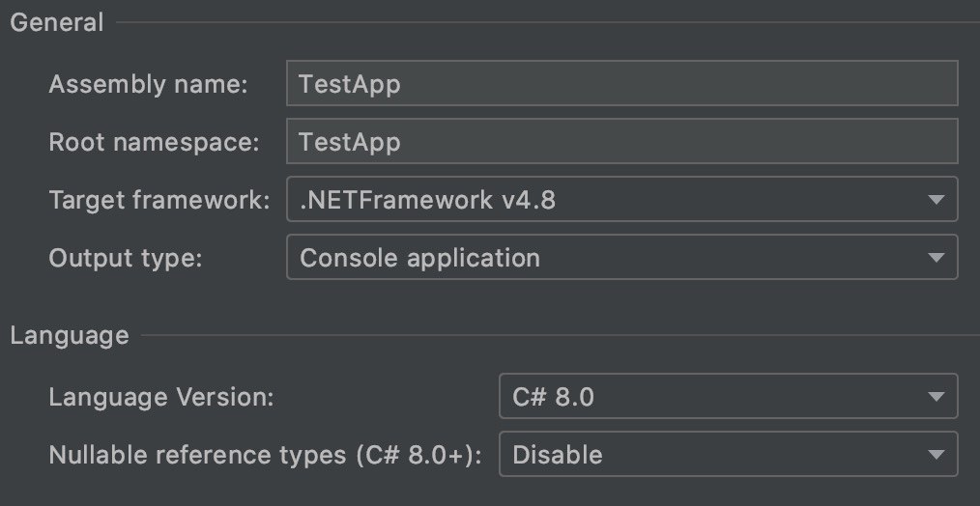Image resolution: width=980 pixels, height=506 pixels.
Task: Click the arrow icon beside Console application
Action: (935, 258)
